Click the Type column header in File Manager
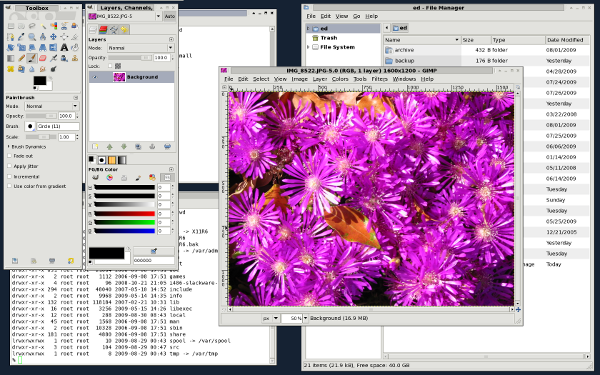 pos(518,40)
